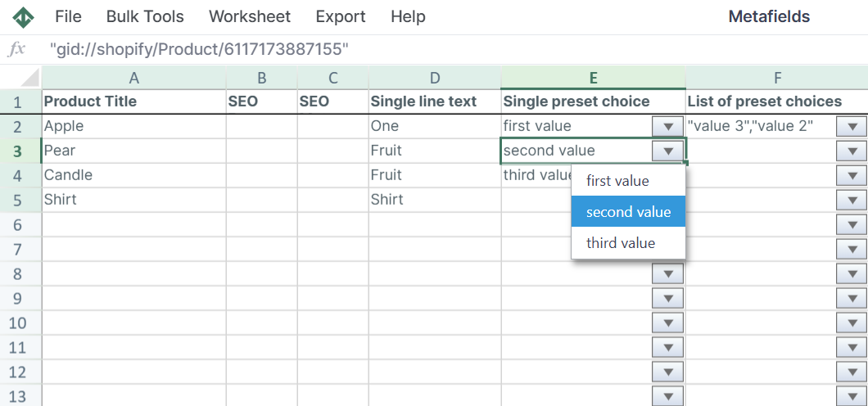Pick the highlighted "second value" option
The height and width of the screenshot is (406, 868).
628,212
